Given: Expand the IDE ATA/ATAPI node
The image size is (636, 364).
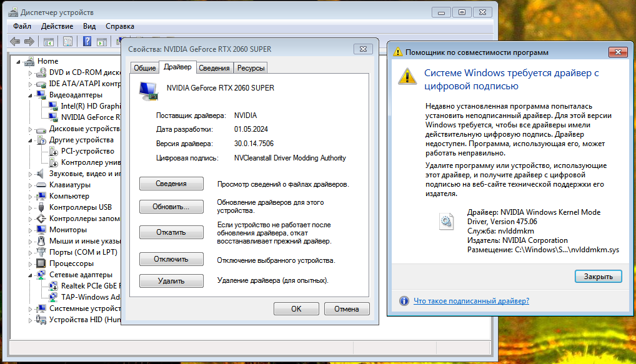Looking at the screenshot, I should 30,84.
